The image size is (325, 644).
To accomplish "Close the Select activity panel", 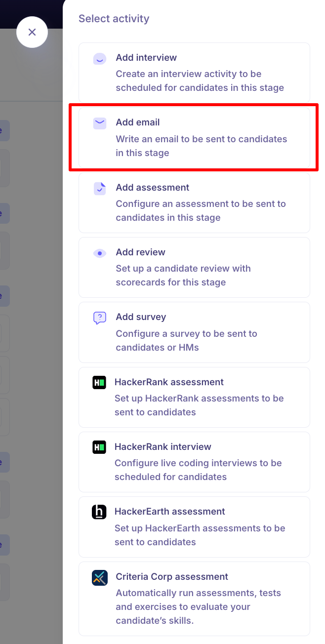I will [x=32, y=32].
